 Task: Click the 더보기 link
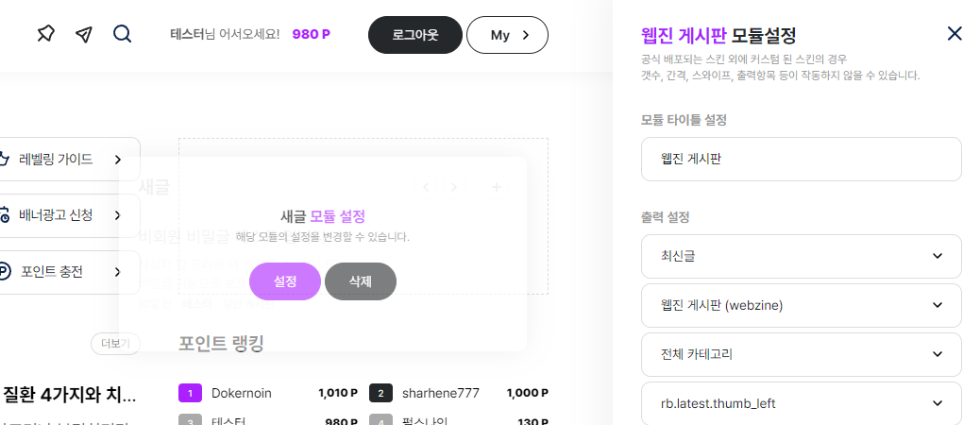point(115,344)
